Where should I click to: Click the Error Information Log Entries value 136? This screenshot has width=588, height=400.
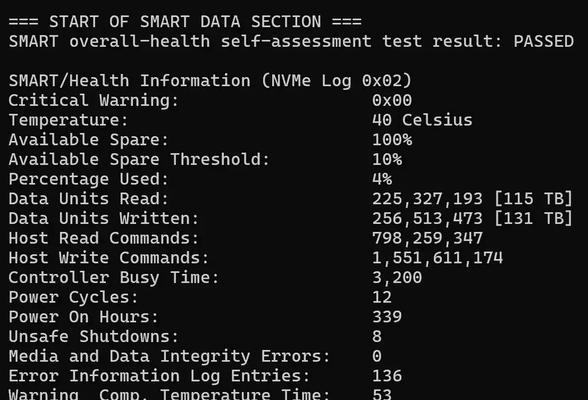click(387, 376)
